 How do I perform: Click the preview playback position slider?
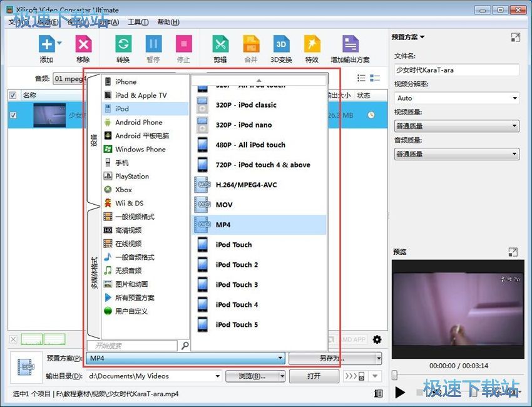tap(394, 375)
